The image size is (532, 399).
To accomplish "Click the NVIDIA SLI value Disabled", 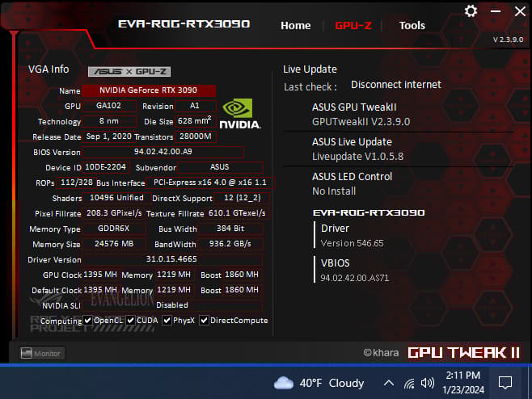I will 172,305.
